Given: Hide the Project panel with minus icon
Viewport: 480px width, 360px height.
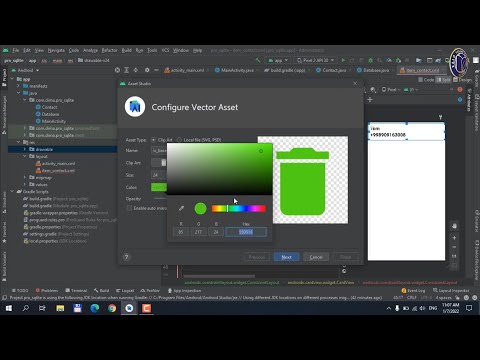Looking at the screenshot, I should [x=156, y=70].
